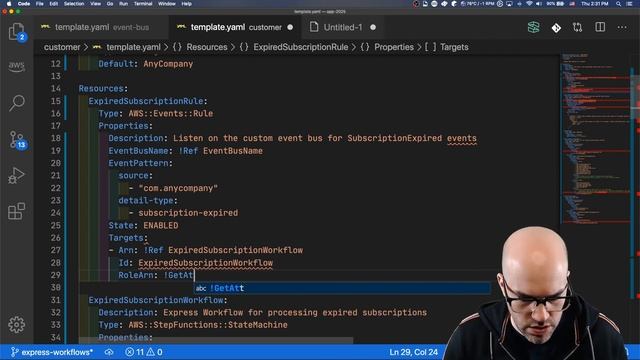Accept the !GetAtt autocomplete suggestion
The height and width of the screenshot is (360, 640).
342,288
